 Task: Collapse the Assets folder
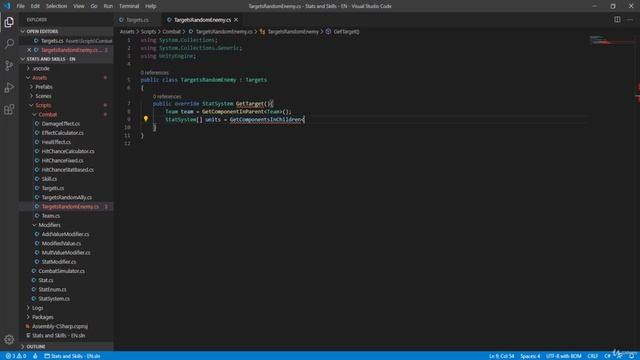[39, 78]
